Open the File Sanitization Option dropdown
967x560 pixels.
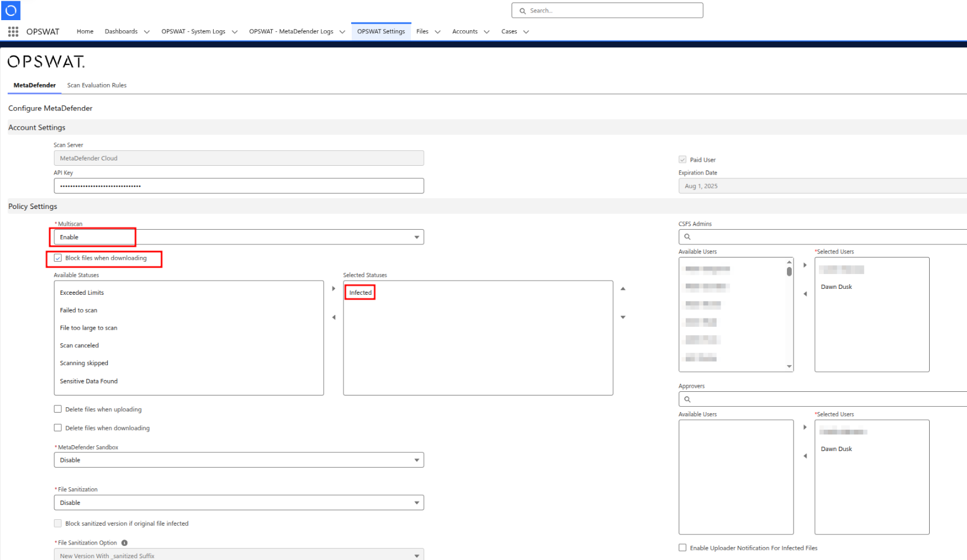(239, 555)
